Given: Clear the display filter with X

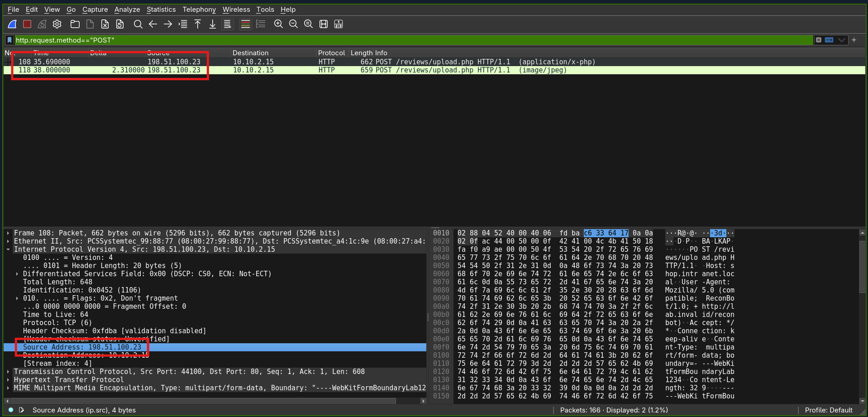Looking at the screenshot, I should [x=818, y=40].
